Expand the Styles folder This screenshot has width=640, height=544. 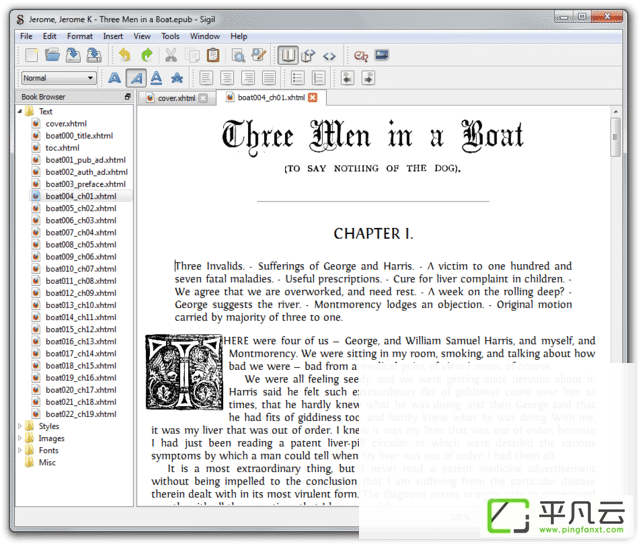(20, 426)
